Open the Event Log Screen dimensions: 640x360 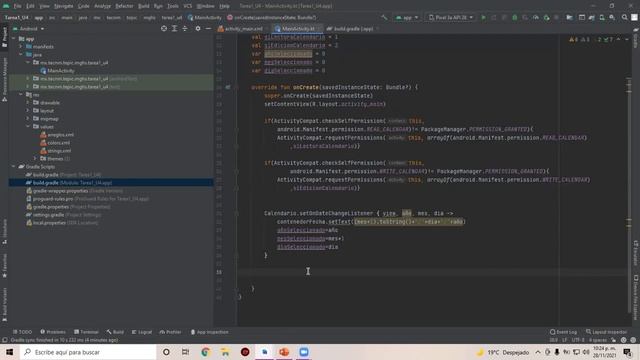click(563, 332)
